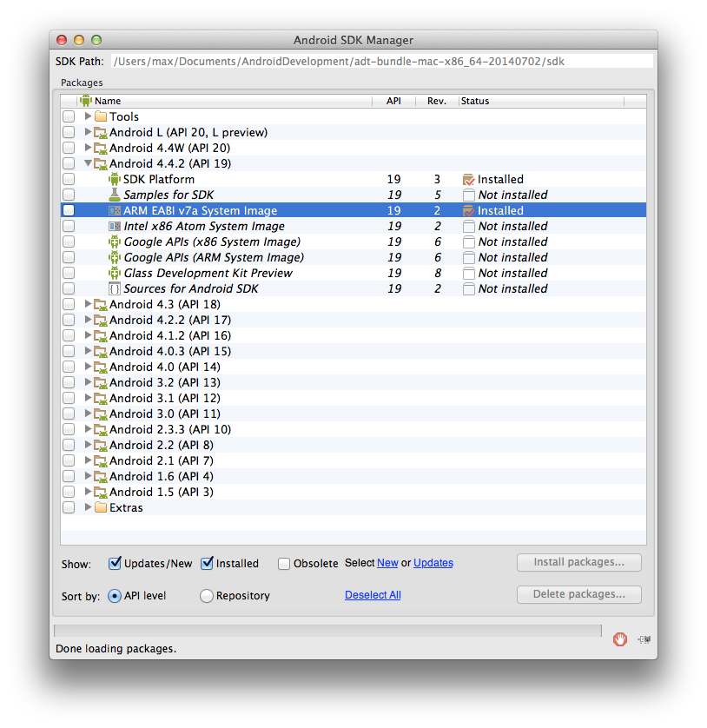Click the red stop loading icon
The image size is (707, 728).
pos(620,639)
